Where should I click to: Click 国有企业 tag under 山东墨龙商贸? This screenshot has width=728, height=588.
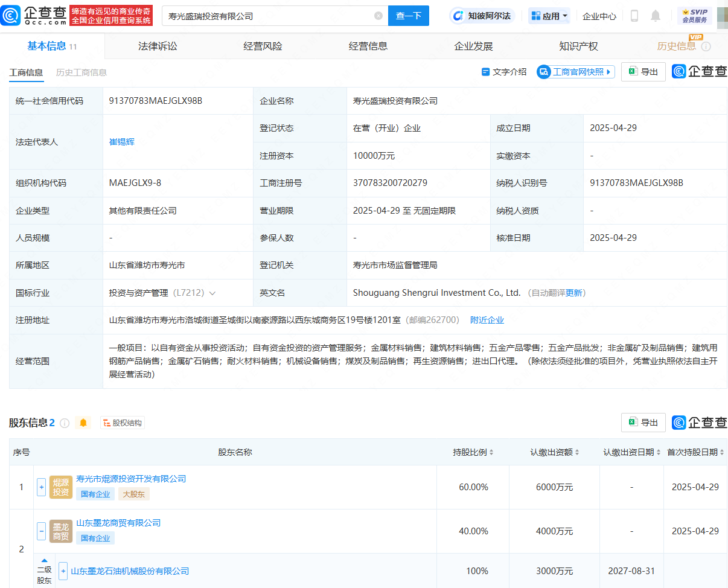[95, 538]
